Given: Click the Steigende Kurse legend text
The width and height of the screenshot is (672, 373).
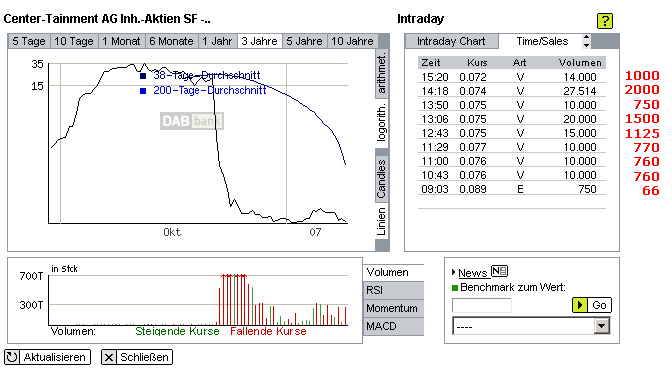Looking at the screenshot, I should point(177,331).
